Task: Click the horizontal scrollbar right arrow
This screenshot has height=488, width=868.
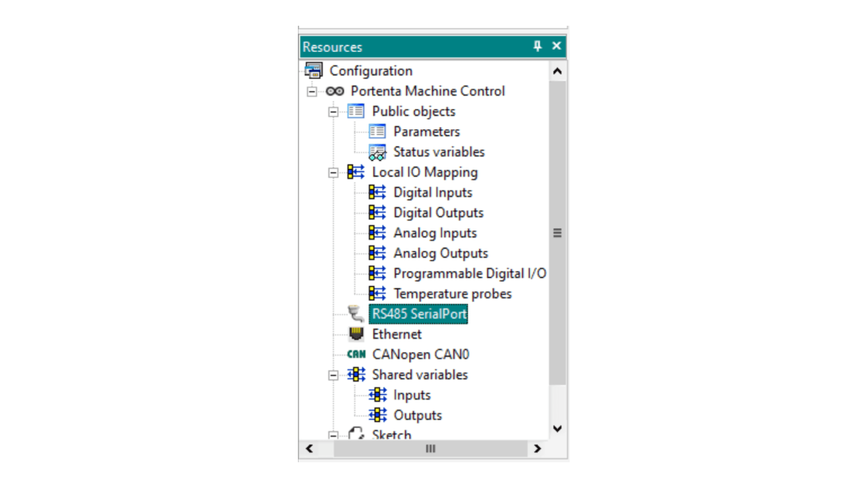Action: (x=537, y=449)
